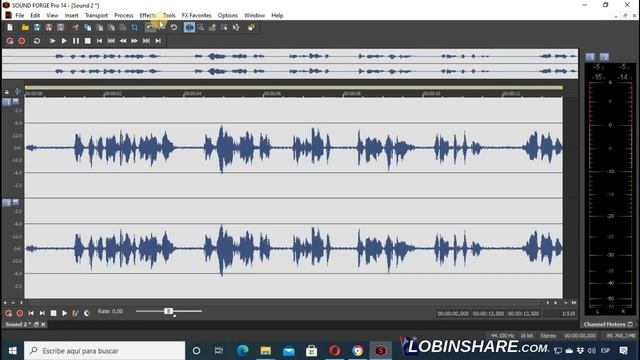Click the Channel Meters panel label
640x360 pixels.
[604, 324]
